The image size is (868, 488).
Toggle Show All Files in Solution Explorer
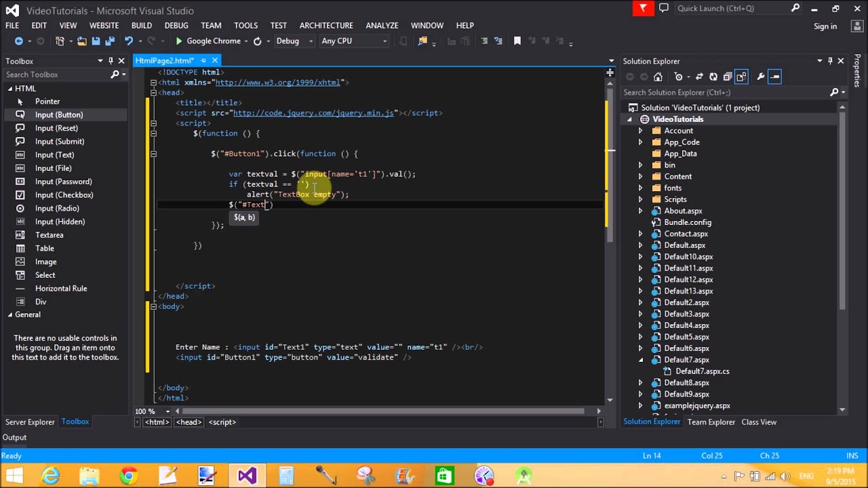(741, 77)
